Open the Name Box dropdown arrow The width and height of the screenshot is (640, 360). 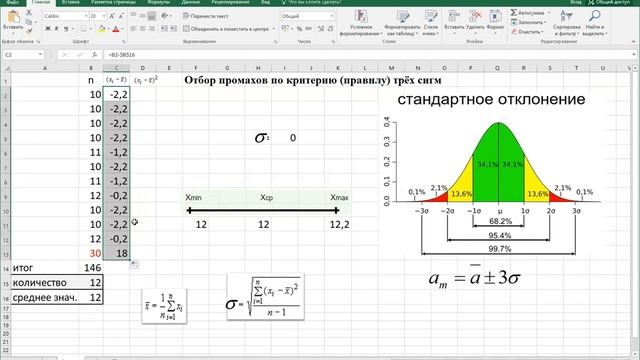point(40,54)
